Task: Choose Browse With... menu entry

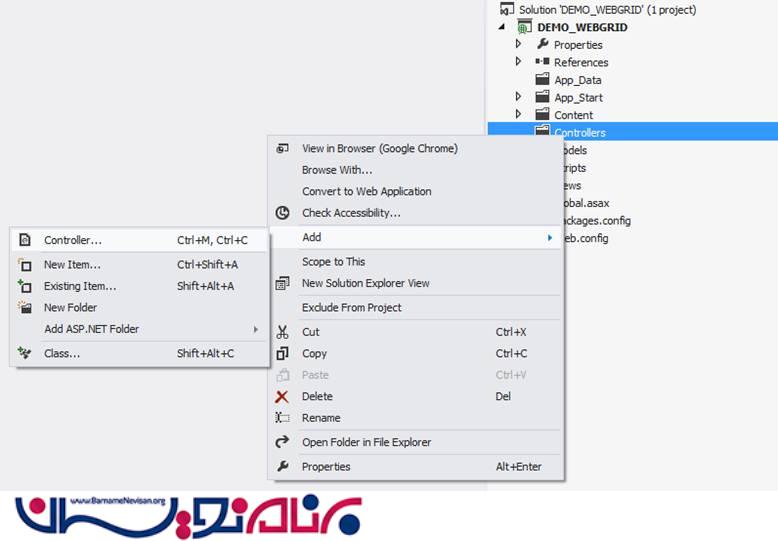Action: pyautogui.click(x=415, y=170)
